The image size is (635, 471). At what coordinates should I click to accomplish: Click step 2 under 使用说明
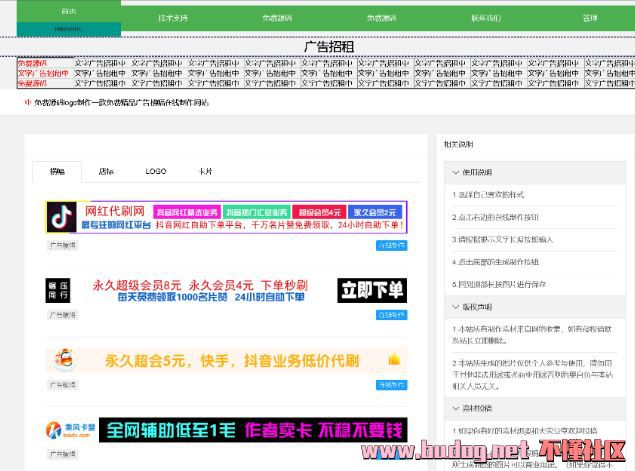495,217
